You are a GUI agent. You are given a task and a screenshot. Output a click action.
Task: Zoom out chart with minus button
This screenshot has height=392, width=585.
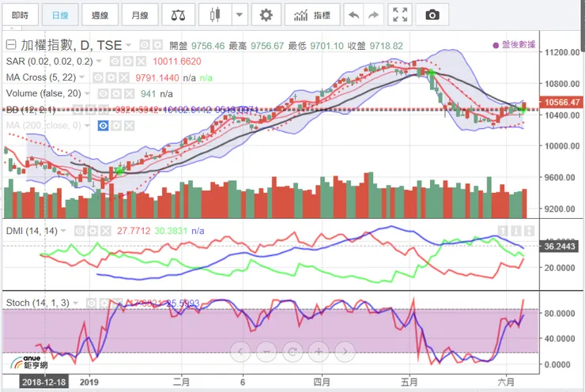pyautogui.click(x=266, y=352)
